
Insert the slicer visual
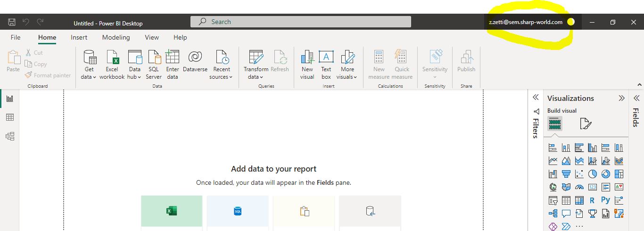click(x=553, y=200)
